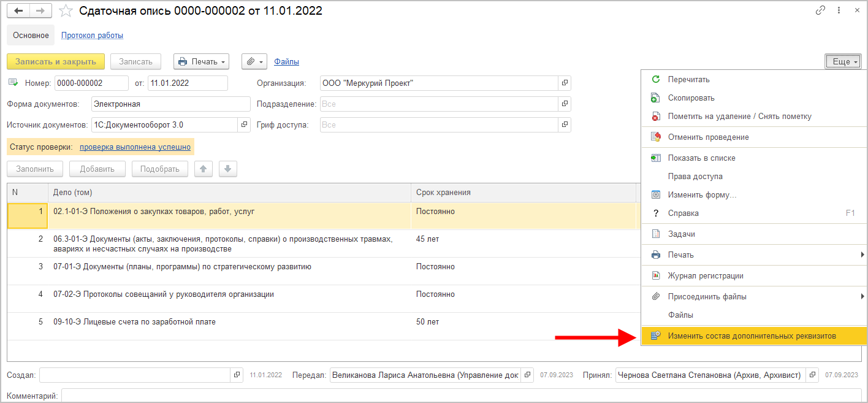Click 'проверка выполнена успешно' status link
Viewport: 868px width, 403px height.
click(135, 147)
